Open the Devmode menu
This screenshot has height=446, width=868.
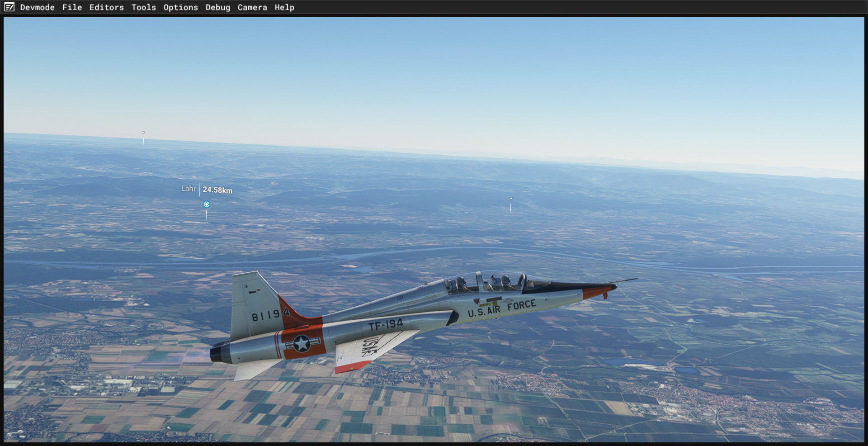38,7
